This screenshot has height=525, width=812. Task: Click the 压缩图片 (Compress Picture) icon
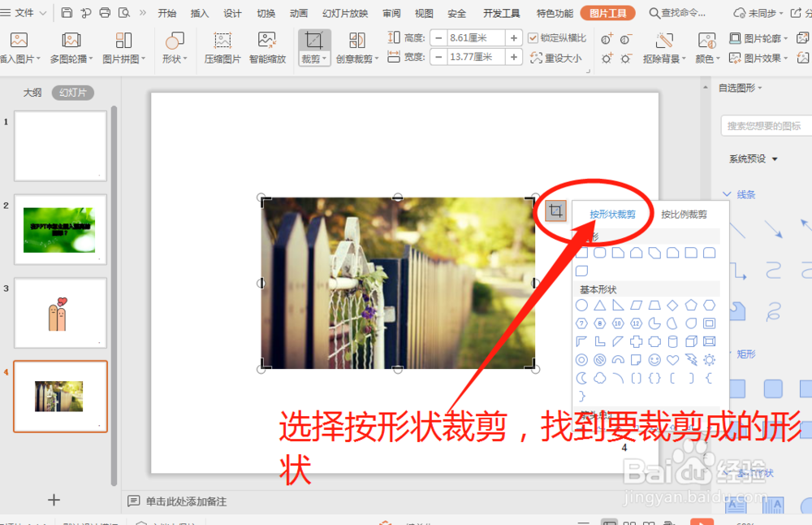[222, 39]
